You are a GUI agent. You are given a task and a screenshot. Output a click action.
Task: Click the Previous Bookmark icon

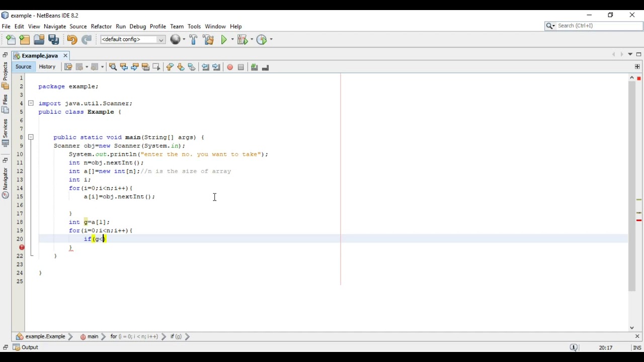(170, 67)
